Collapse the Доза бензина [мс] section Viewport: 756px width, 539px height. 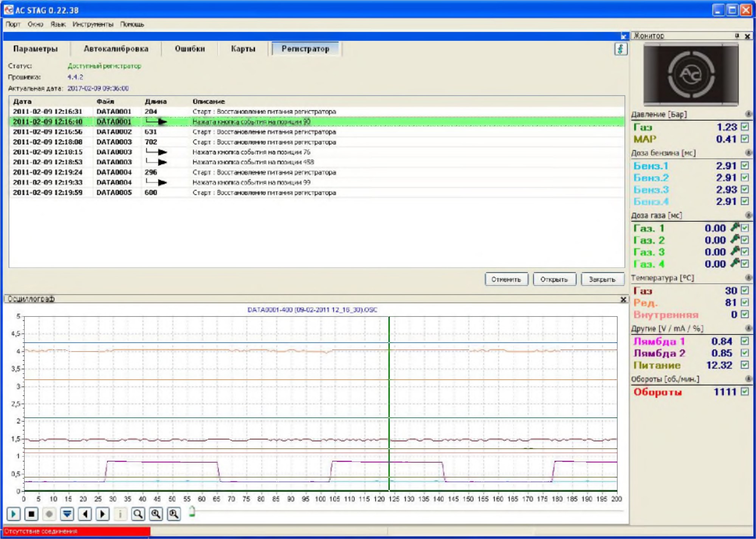(748, 152)
